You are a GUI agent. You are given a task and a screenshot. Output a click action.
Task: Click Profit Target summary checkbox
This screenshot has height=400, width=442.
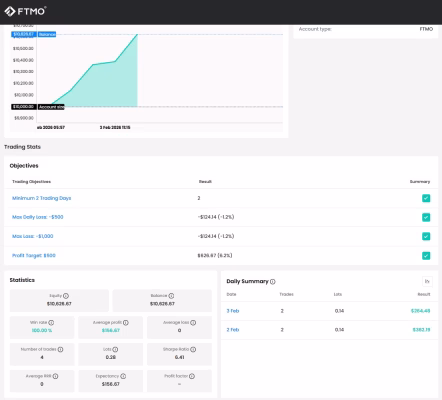coord(426,256)
